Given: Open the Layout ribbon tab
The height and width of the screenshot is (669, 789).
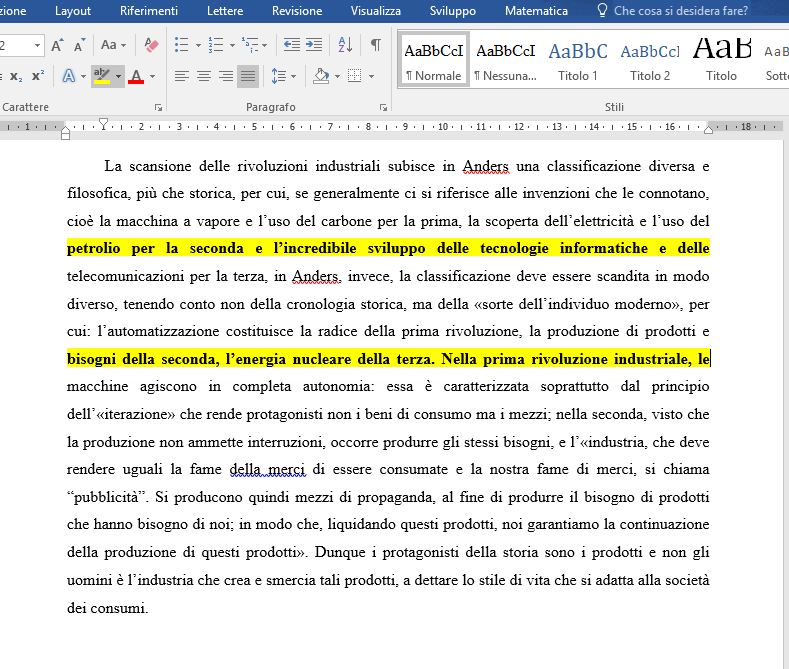Looking at the screenshot, I should coord(73,11).
